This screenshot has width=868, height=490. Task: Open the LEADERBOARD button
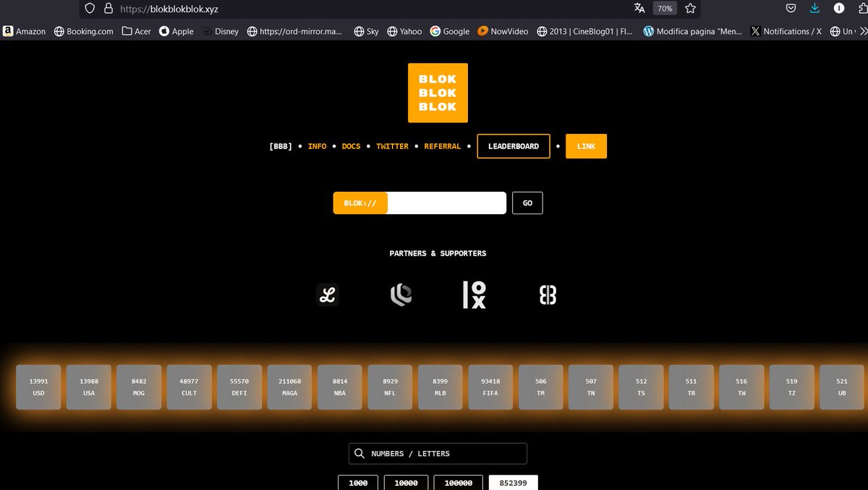(514, 146)
